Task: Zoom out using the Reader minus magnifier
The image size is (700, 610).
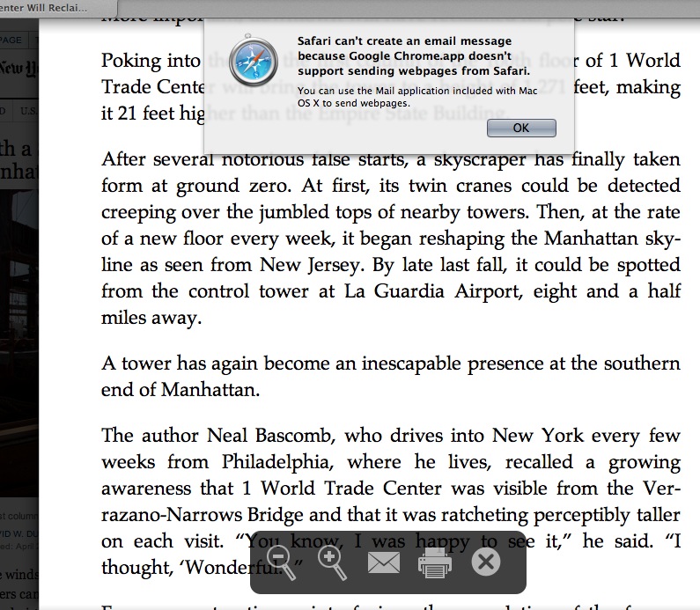Action: (x=281, y=562)
